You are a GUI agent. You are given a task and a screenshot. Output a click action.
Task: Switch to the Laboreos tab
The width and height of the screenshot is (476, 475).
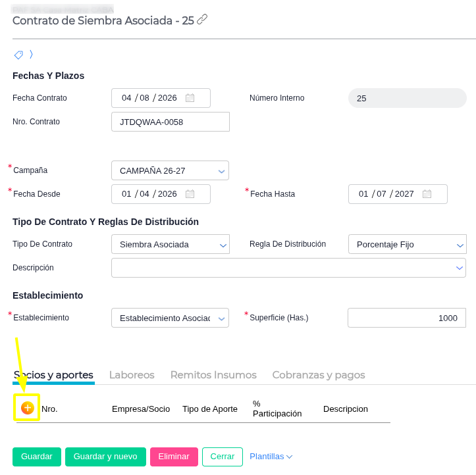132,375
